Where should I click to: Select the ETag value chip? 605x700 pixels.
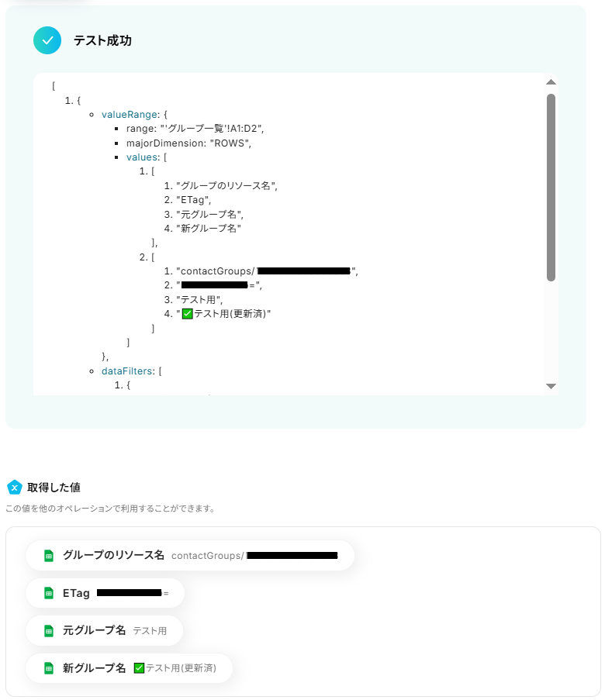[105, 593]
